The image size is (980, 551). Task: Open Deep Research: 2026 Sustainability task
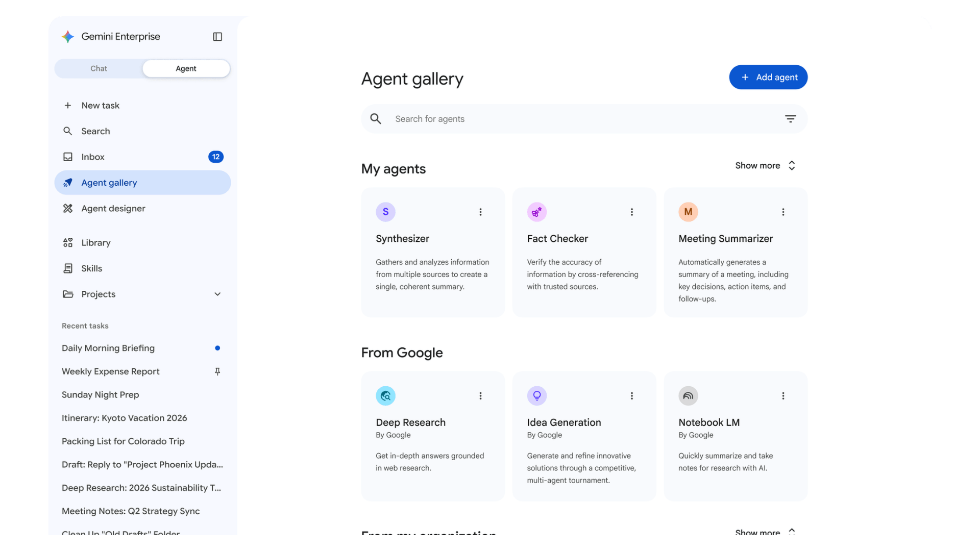tap(141, 488)
